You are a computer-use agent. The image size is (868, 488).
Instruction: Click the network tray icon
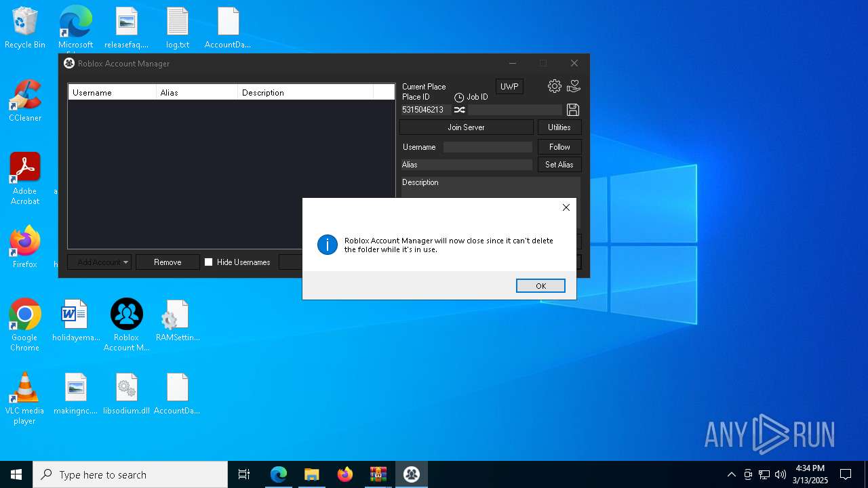pyautogui.click(x=764, y=474)
